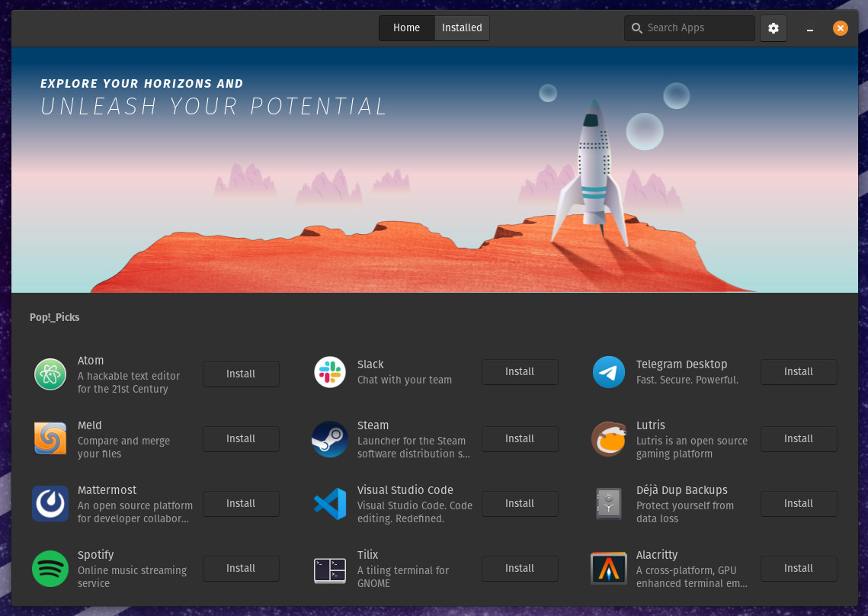Click the "Atom" app name
Image resolution: width=868 pixels, height=616 pixels.
tap(91, 361)
